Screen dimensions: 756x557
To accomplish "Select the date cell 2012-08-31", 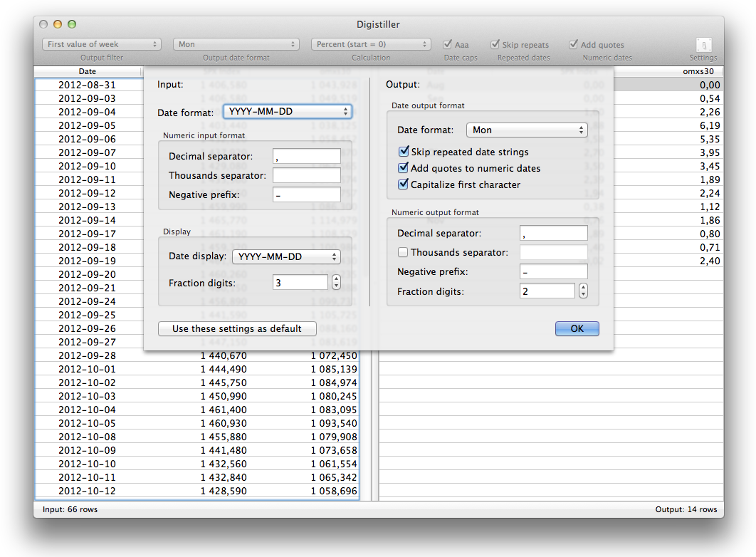I will point(88,85).
